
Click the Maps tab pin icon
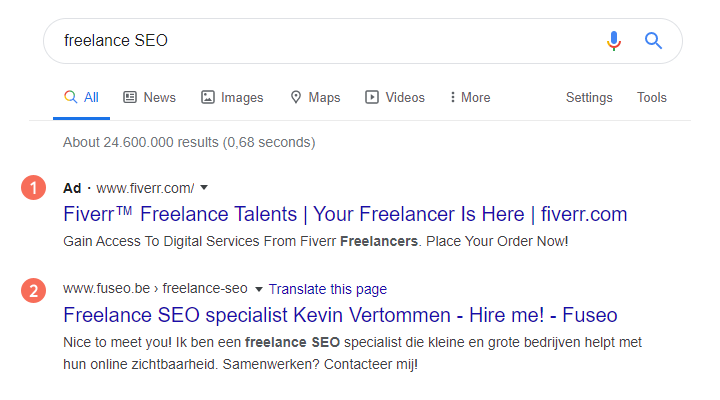(x=296, y=97)
